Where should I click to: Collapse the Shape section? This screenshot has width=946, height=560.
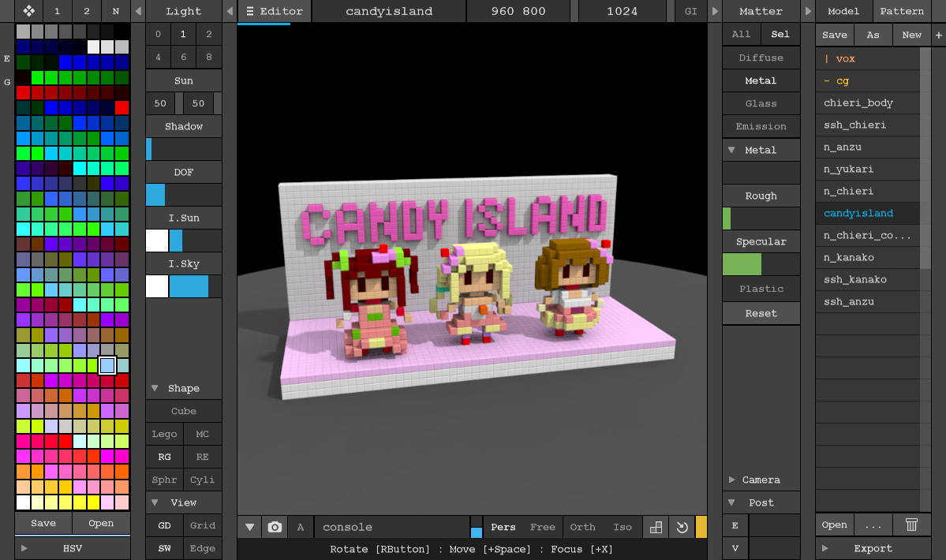pos(155,388)
